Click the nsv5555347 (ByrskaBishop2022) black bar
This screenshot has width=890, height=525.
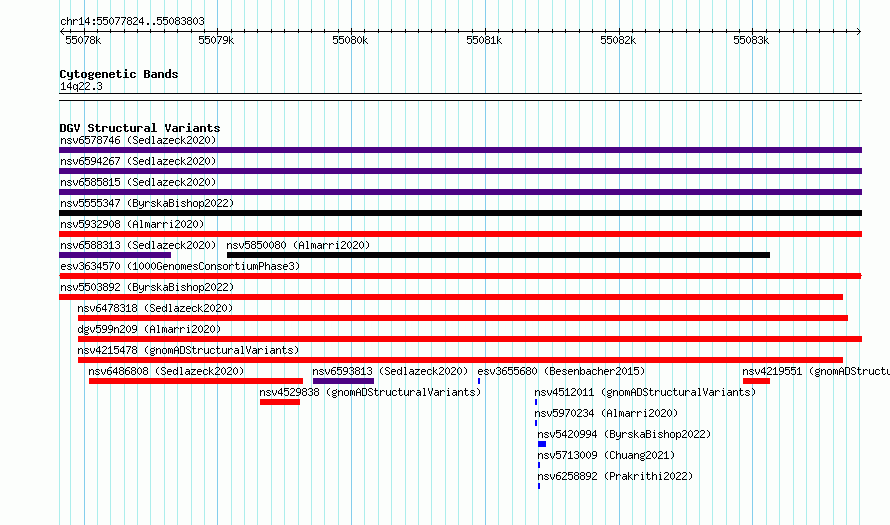[x=460, y=213]
